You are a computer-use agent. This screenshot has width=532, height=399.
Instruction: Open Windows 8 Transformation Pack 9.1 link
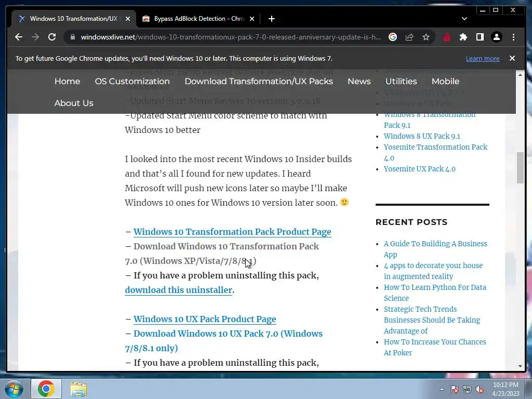click(430, 120)
